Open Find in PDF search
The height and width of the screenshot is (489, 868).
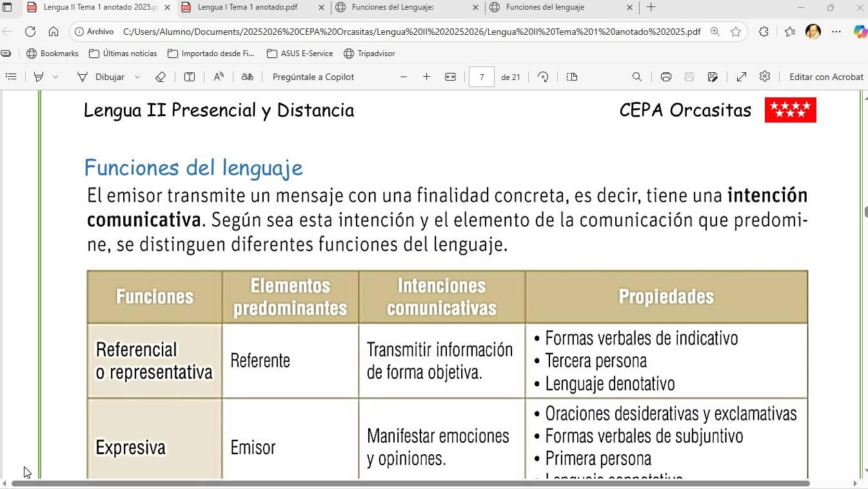[x=636, y=77]
